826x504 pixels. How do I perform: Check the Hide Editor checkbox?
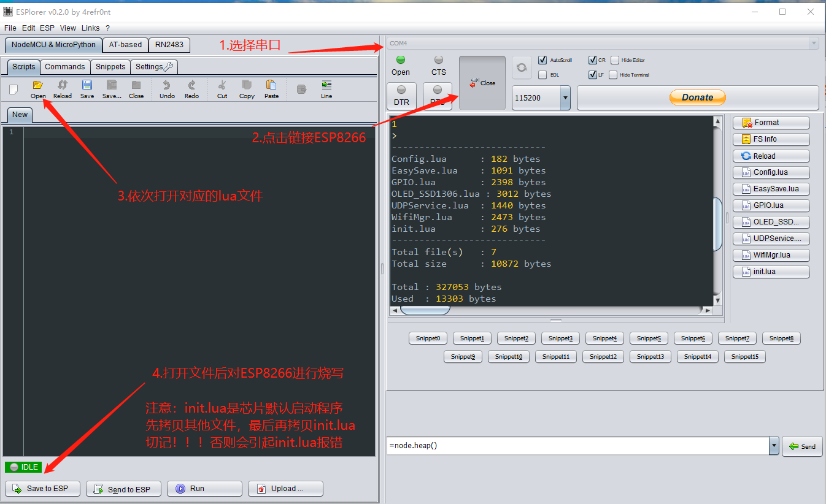pyautogui.click(x=615, y=60)
